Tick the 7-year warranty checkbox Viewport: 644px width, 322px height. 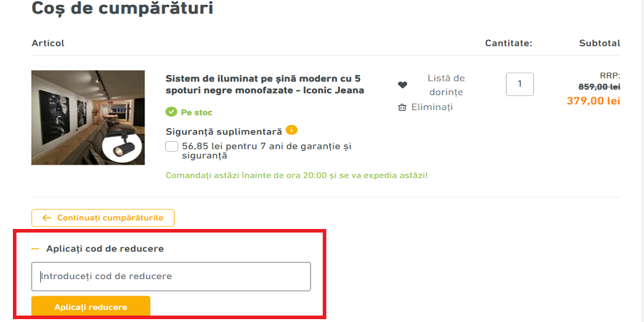pyautogui.click(x=172, y=147)
